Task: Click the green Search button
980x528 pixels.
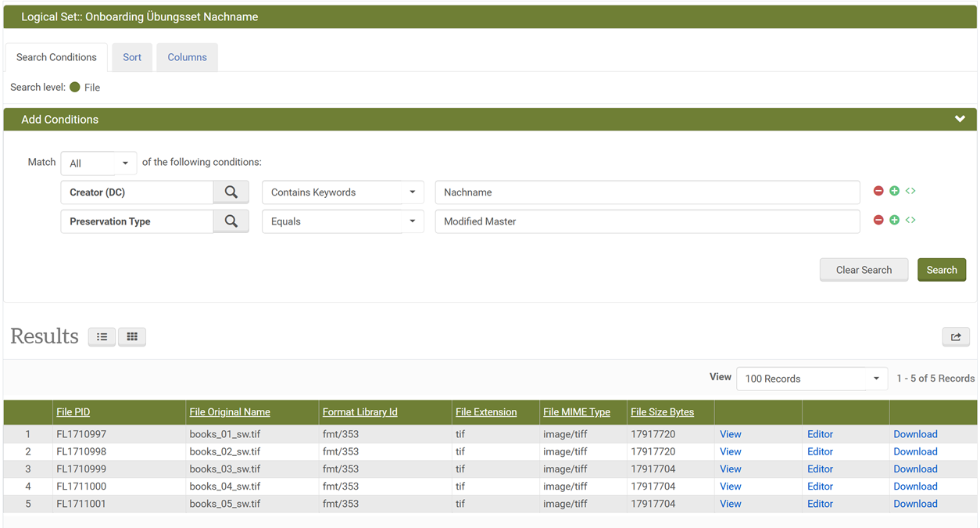Action: (941, 270)
